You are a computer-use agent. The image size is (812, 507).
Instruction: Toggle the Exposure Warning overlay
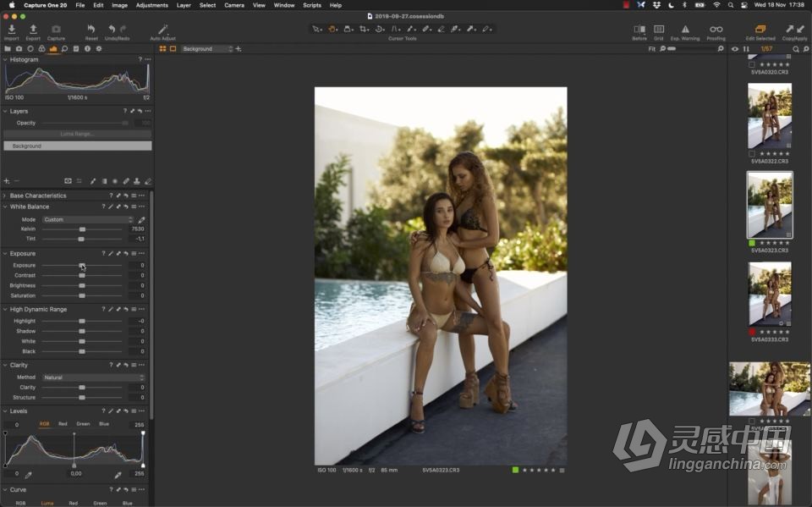tap(685, 29)
